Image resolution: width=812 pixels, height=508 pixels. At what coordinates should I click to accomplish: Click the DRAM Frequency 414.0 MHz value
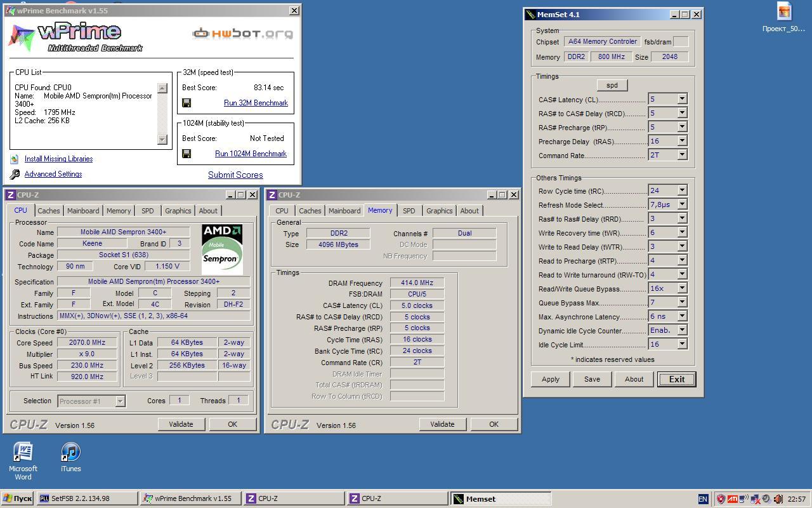(x=417, y=283)
